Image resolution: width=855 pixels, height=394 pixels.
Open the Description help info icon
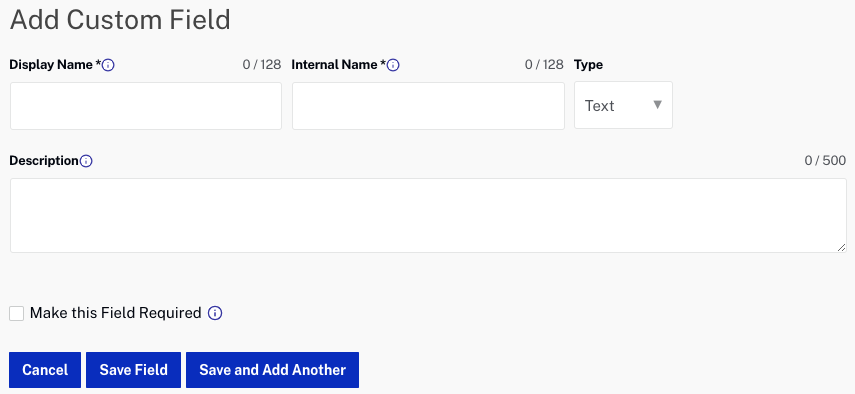pyautogui.click(x=86, y=161)
